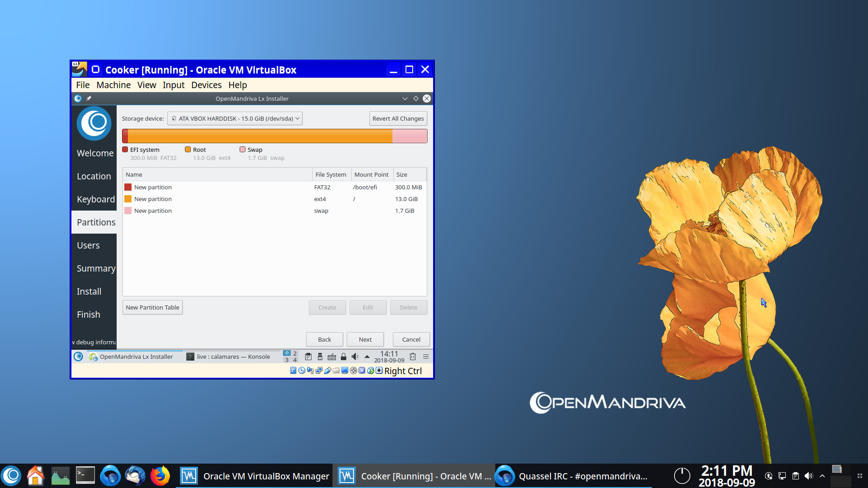Viewport: 868px width, 488px height.
Task: Click VirtualBox audio indicator in status bar
Action: pyautogui.click(x=310, y=371)
